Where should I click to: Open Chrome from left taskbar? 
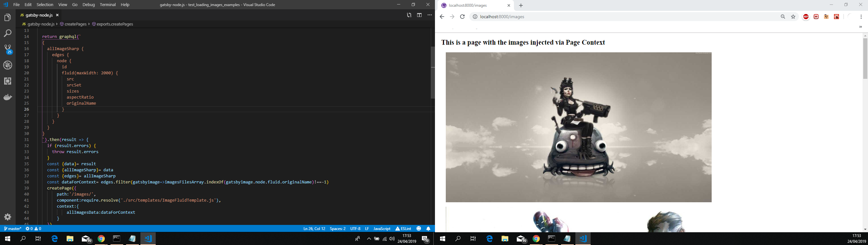[101, 239]
